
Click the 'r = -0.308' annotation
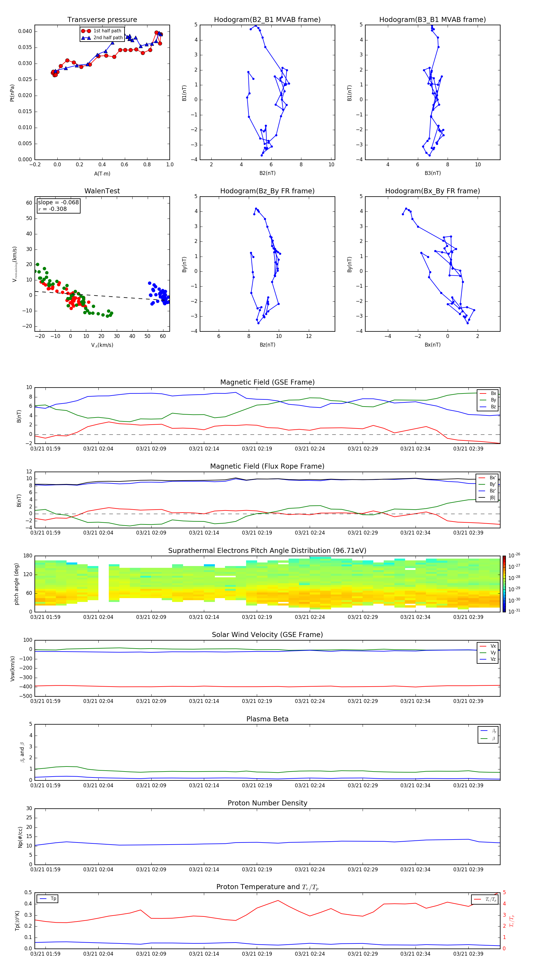pyautogui.click(x=53, y=209)
